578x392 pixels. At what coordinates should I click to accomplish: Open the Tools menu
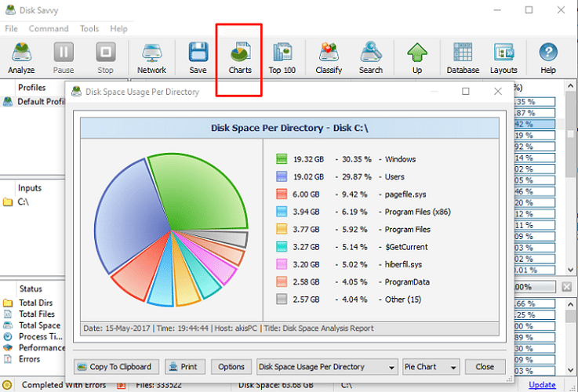pyautogui.click(x=89, y=29)
